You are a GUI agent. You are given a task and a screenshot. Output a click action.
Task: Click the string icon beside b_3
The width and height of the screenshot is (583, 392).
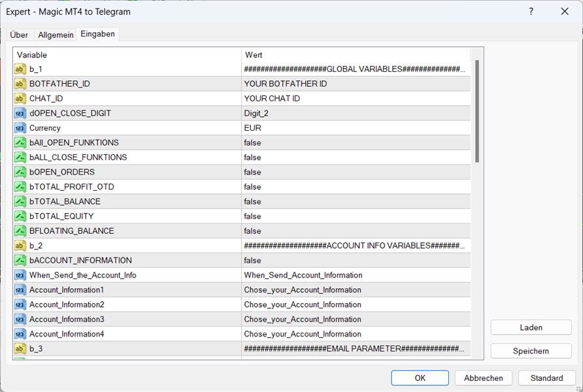pos(20,349)
